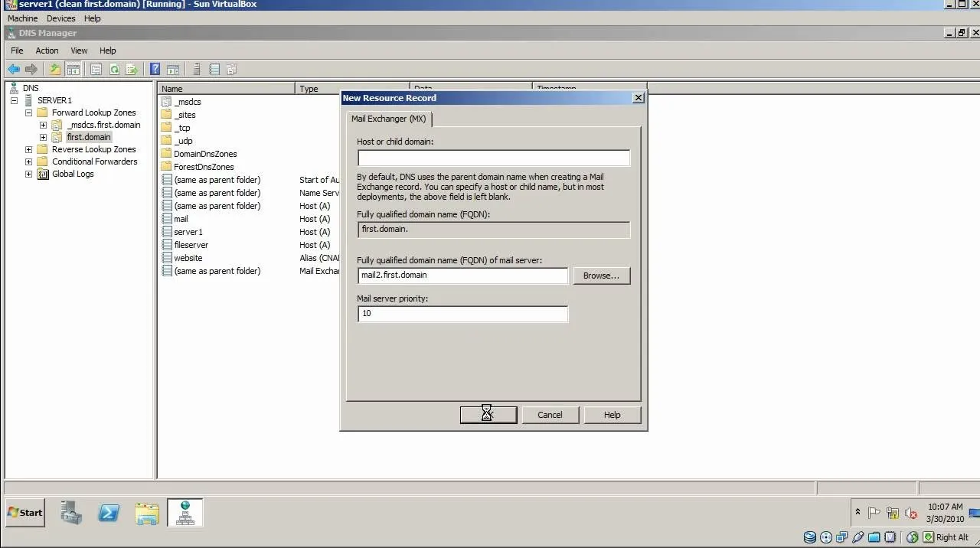The height and width of the screenshot is (548, 980).
Task: Open VirtualBox Devices menu
Action: coord(60,18)
